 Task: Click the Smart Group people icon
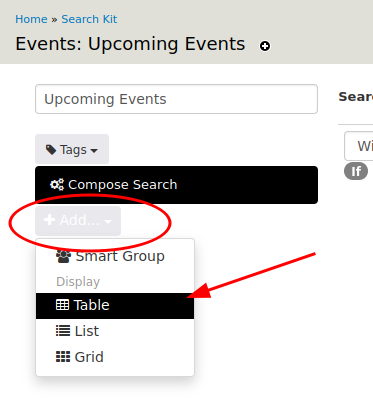[x=63, y=256]
